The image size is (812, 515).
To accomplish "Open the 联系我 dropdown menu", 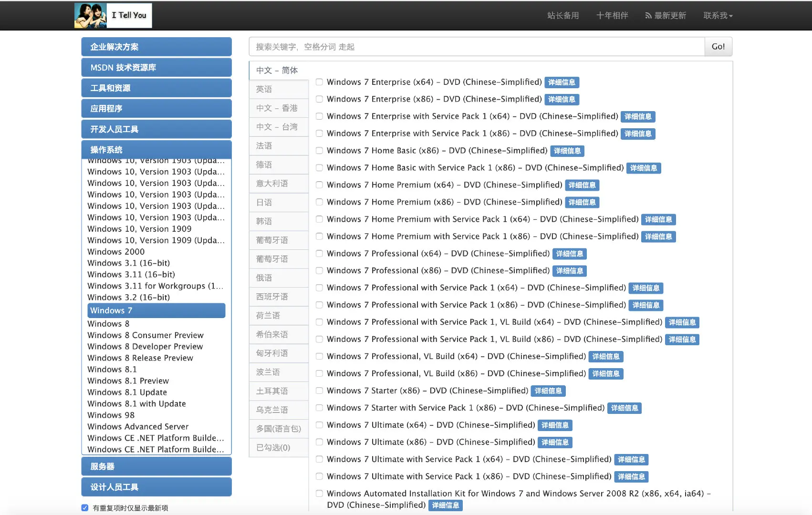I will (x=718, y=16).
